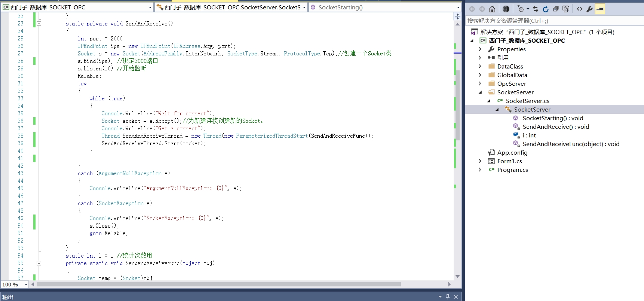Expand the GlobalData folder
Viewport: 644px width, 301px height.
[x=480, y=75]
